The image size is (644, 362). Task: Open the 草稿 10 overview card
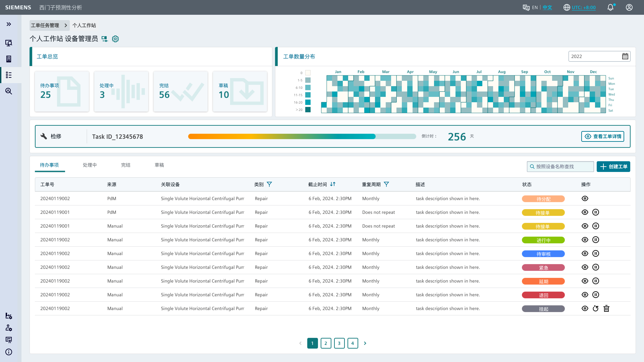click(240, 91)
